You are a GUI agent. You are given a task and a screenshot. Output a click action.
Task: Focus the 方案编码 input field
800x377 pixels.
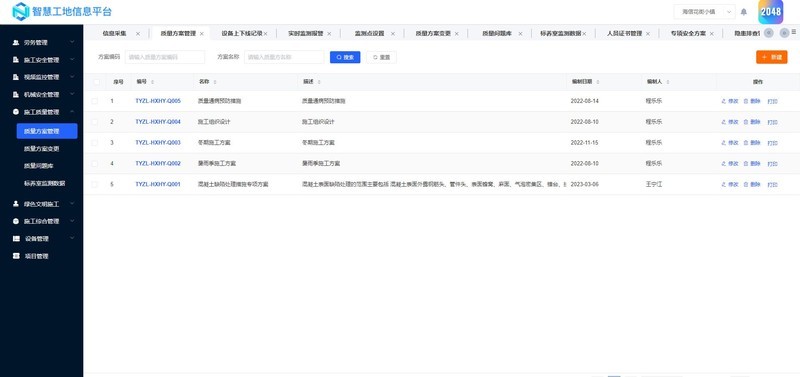coord(165,57)
